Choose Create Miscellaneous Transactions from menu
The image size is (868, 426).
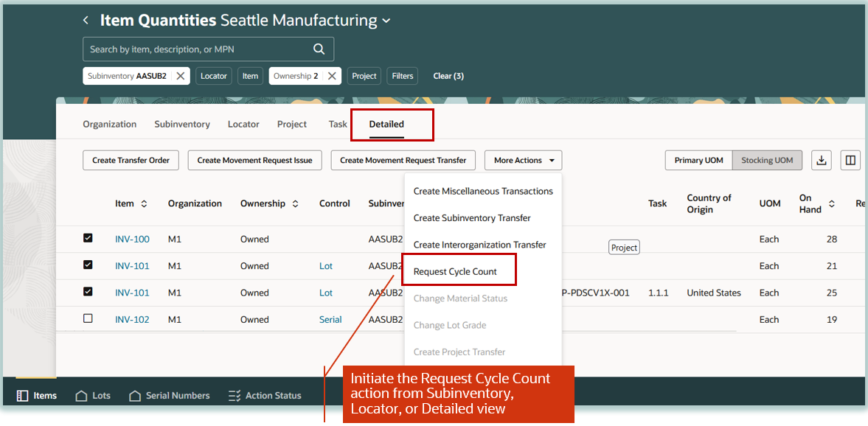(483, 192)
